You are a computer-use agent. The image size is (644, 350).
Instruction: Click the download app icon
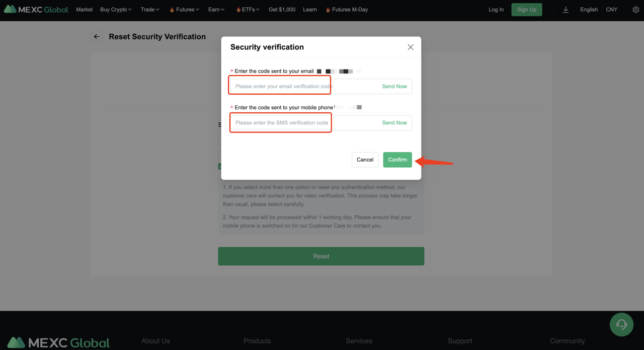[566, 10]
